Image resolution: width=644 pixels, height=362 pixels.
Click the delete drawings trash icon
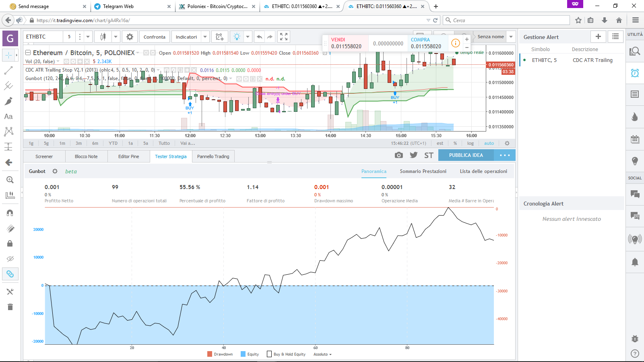10,307
